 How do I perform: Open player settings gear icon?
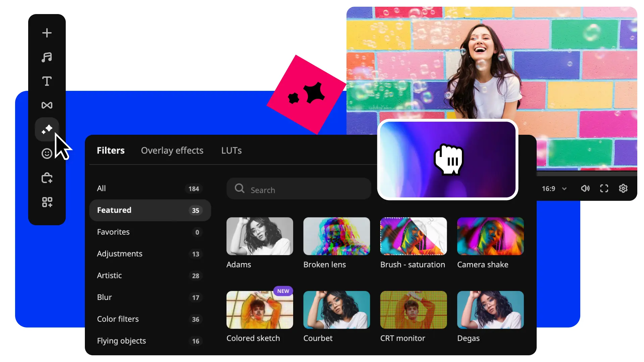point(623,188)
